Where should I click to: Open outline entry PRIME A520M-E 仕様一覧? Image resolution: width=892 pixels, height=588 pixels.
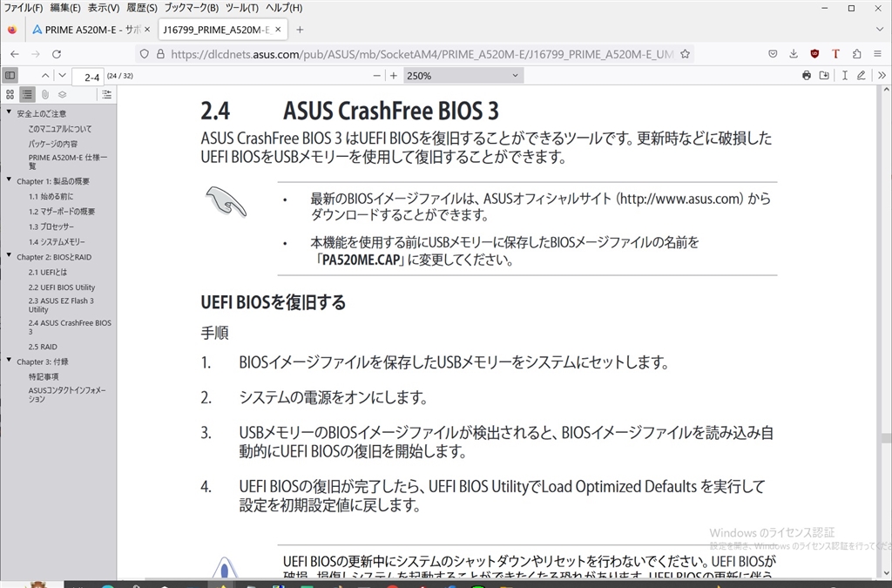pyautogui.click(x=68, y=161)
